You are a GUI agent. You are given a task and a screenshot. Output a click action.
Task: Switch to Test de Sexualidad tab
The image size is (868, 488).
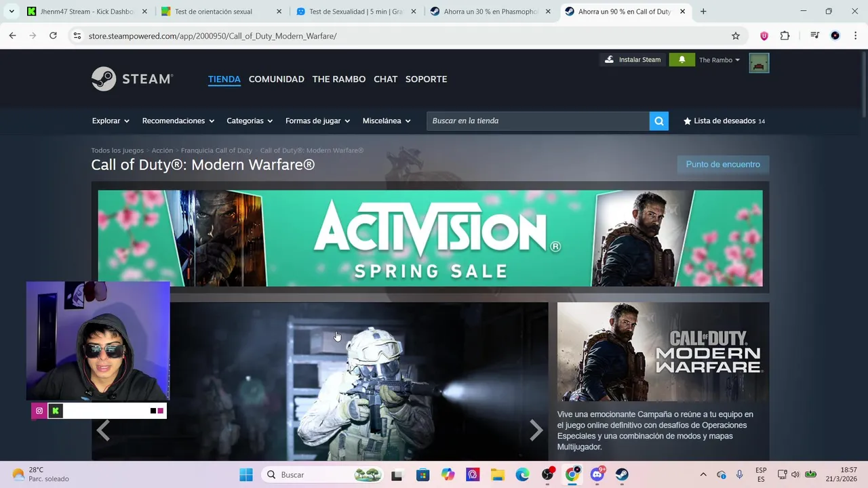[356, 12]
